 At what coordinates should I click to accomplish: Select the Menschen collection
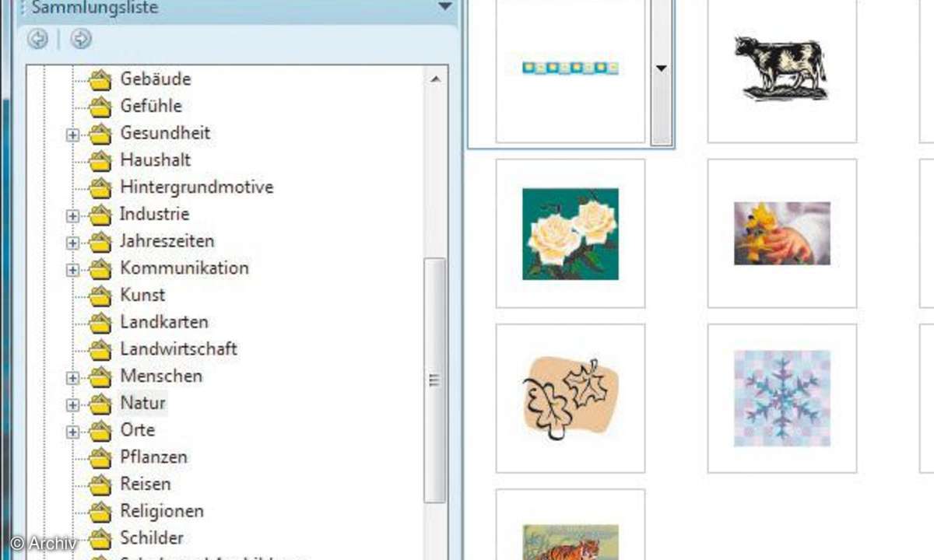pyautogui.click(x=161, y=376)
